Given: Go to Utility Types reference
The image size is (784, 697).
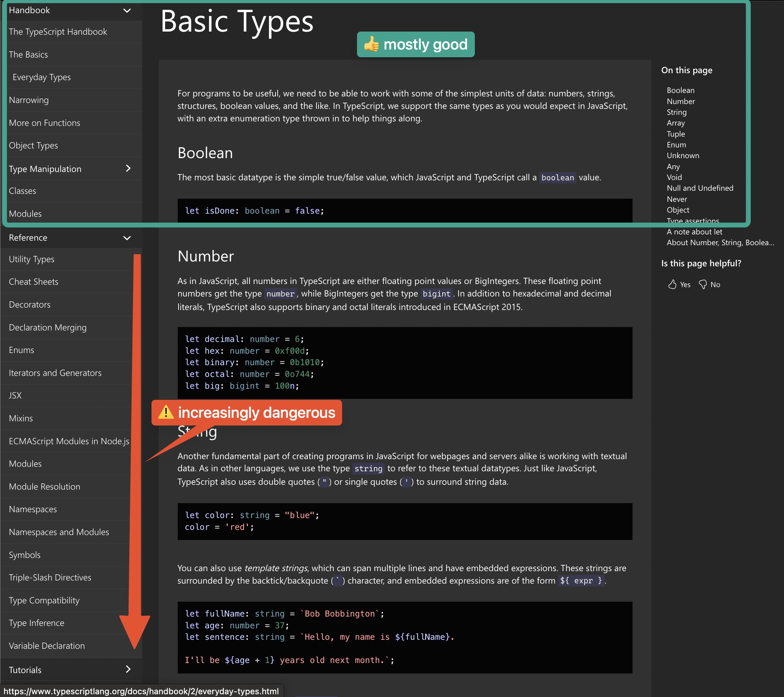Looking at the screenshot, I should [32, 259].
